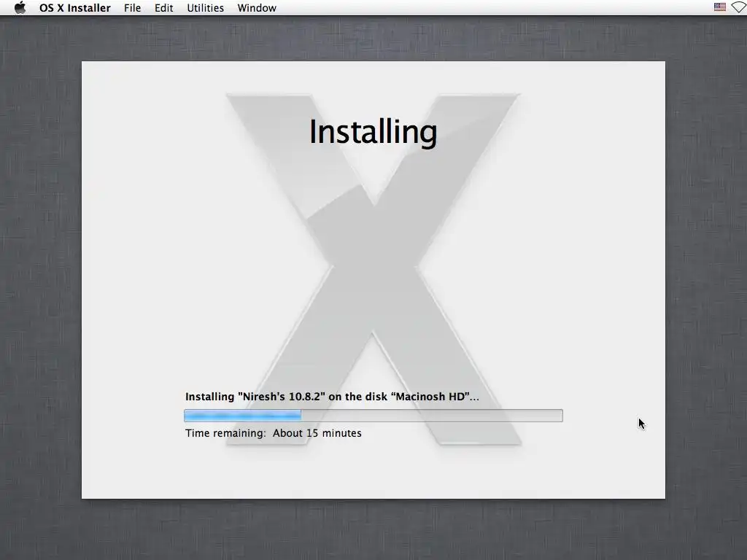Open the Utilities menu
Viewport: 747px width, 560px height.
[205, 8]
